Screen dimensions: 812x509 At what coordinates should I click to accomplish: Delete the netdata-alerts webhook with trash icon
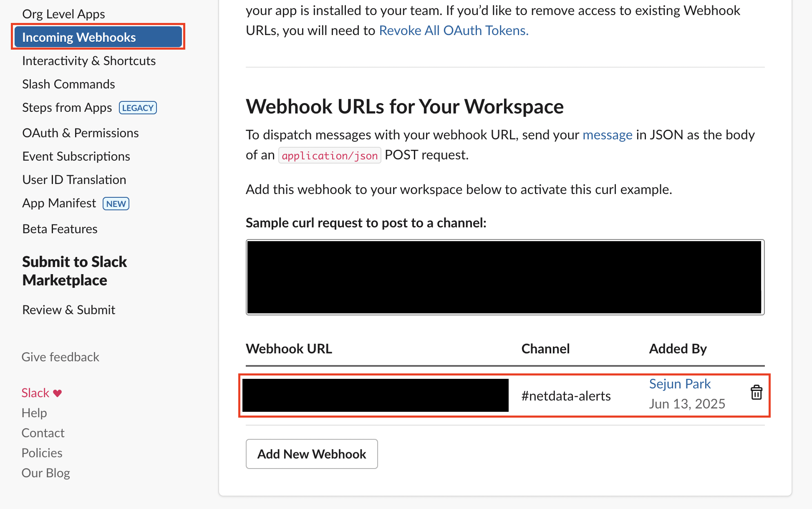tap(757, 393)
